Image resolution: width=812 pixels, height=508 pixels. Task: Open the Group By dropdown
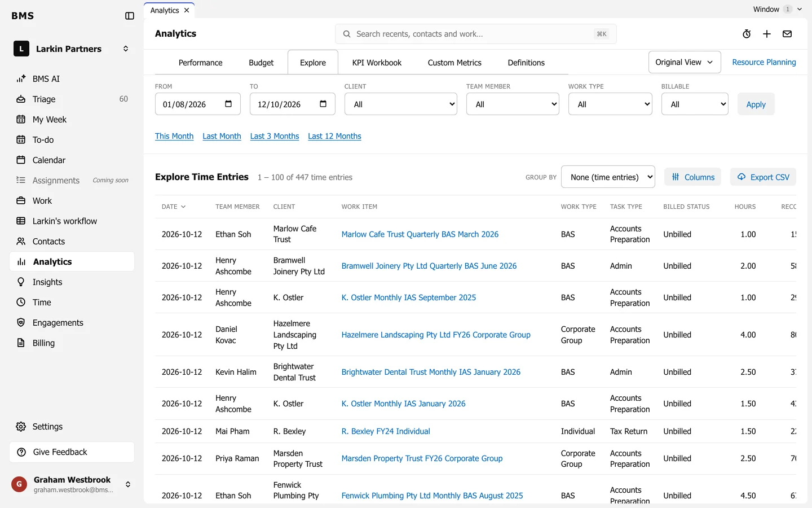608,177
